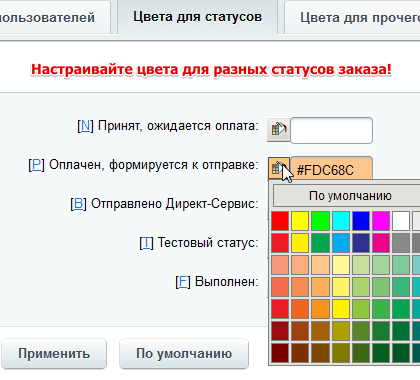This screenshot has height=380, width=420.
Task: Select cyan swatch in first palette row
Action: point(341,221)
